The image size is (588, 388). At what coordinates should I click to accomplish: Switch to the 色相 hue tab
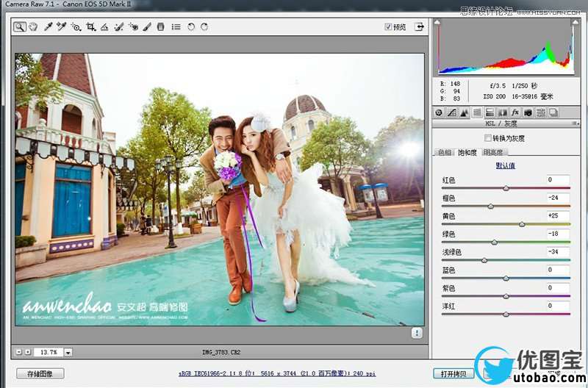(x=445, y=152)
